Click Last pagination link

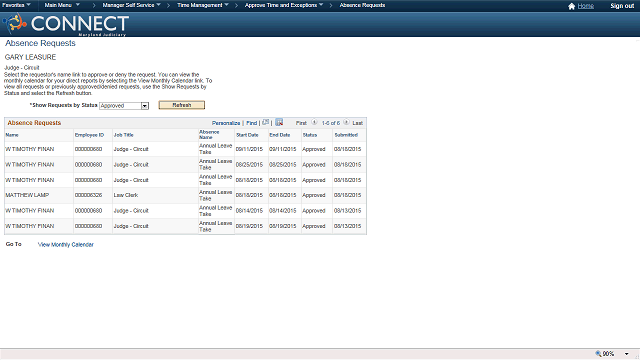358,123
